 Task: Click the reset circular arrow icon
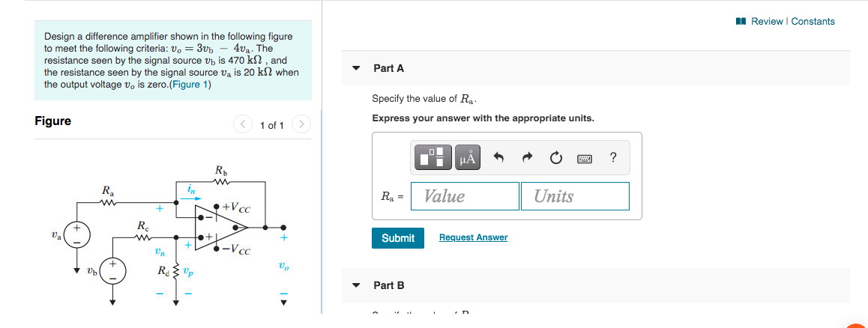[555, 159]
